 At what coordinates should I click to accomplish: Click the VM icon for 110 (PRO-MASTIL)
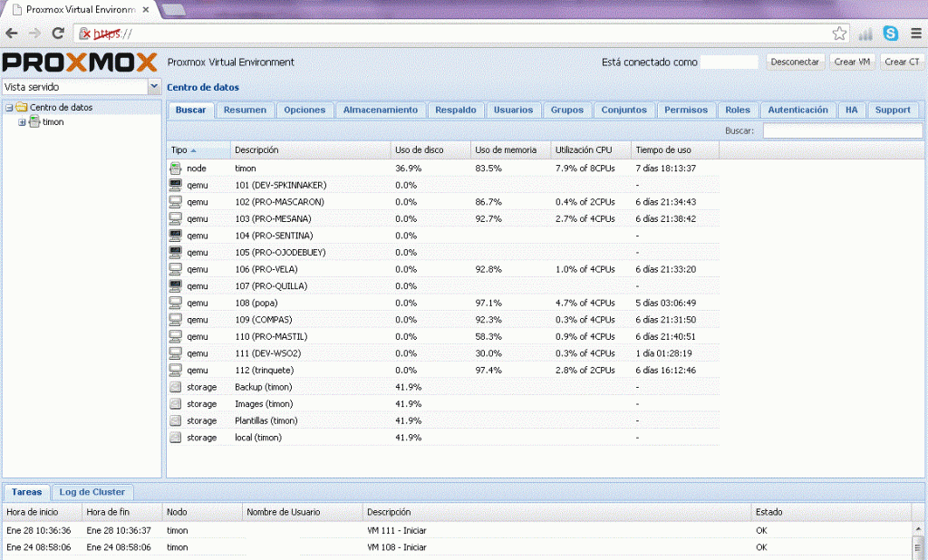(x=175, y=337)
